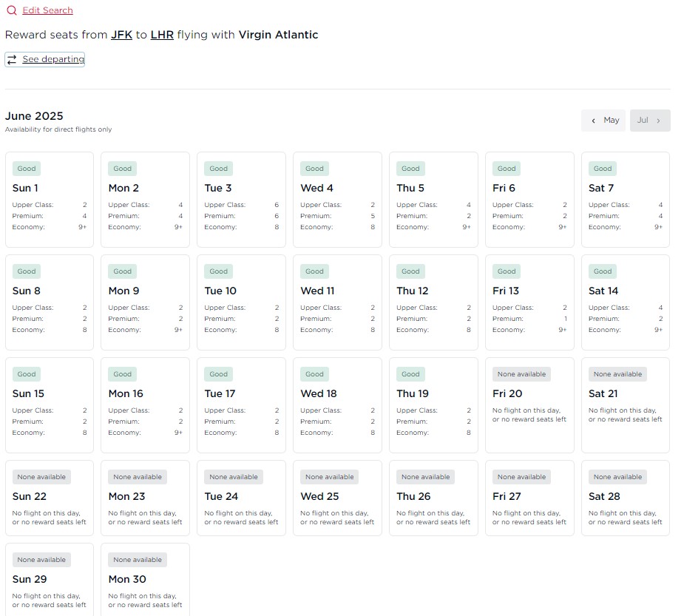Screen dimensions: 684x616
Task: Choose the Mon 16 date card
Action: click(x=145, y=405)
